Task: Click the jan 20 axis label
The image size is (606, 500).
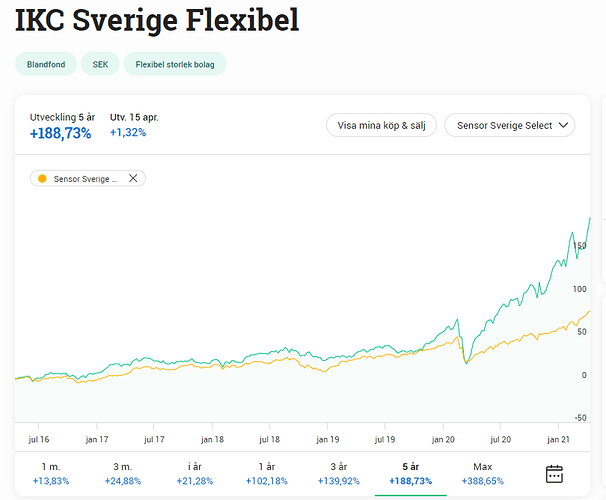Action: point(443,439)
